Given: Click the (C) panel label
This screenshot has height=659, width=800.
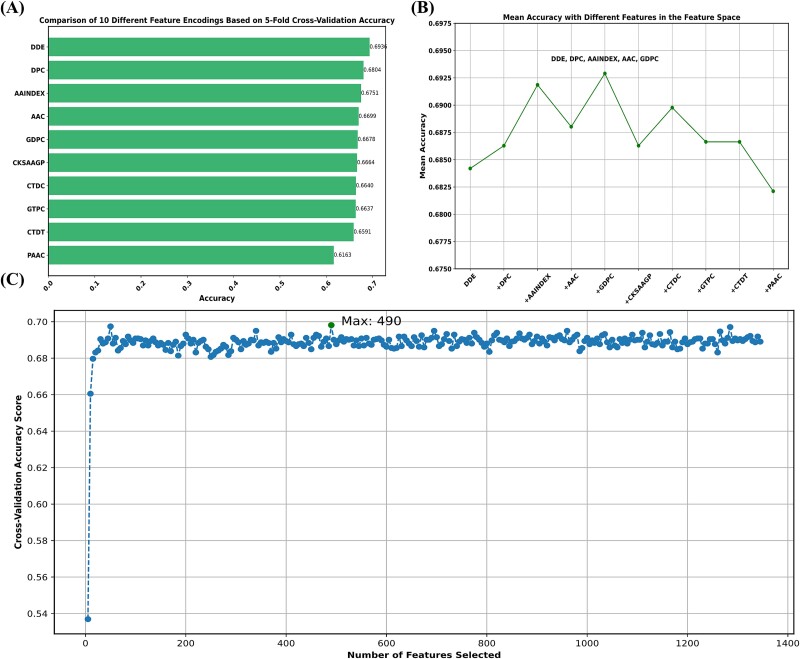Looking at the screenshot, I should pyautogui.click(x=12, y=280).
